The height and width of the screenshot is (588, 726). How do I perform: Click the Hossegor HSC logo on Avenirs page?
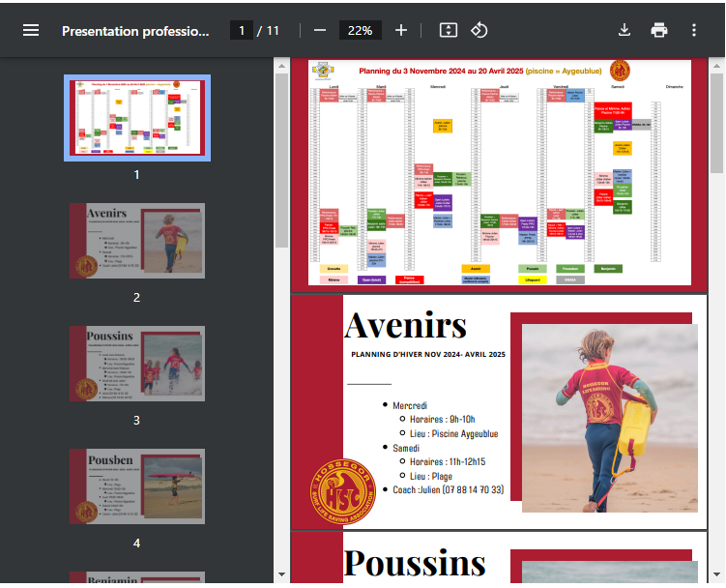point(342,491)
